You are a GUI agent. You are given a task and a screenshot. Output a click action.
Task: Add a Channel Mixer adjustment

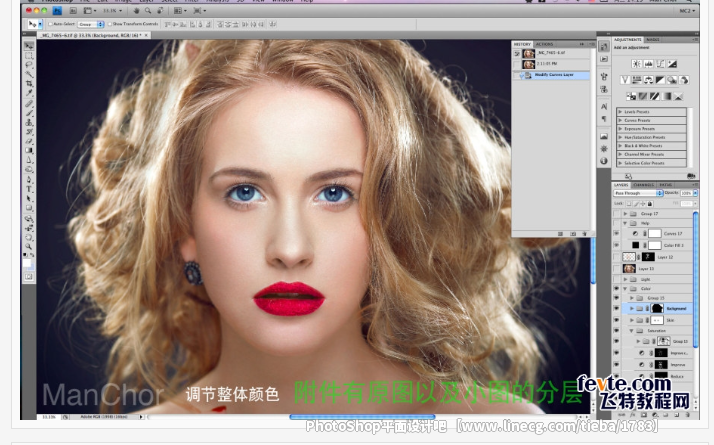(684, 80)
